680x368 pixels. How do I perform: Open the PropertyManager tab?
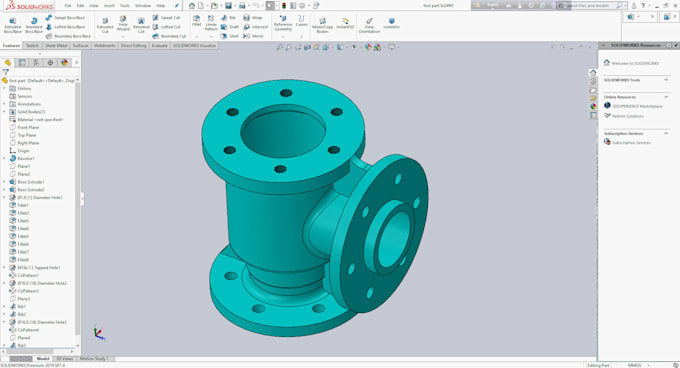pos(22,63)
